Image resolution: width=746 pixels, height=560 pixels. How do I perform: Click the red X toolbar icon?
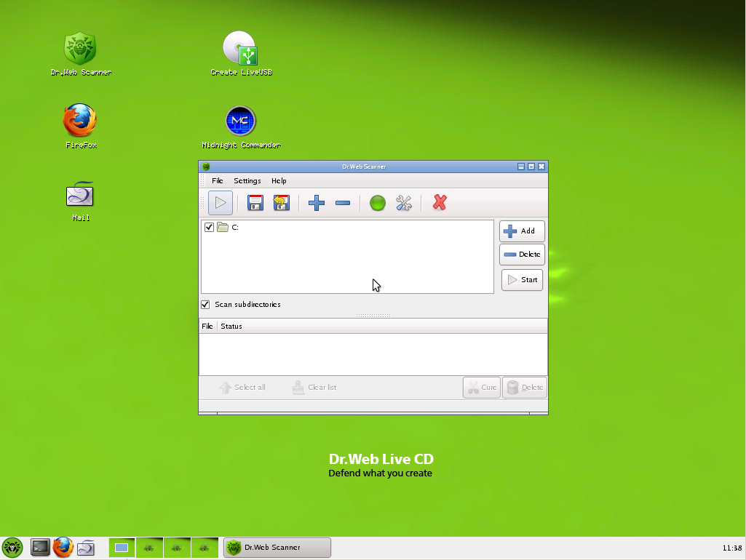tap(439, 203)
